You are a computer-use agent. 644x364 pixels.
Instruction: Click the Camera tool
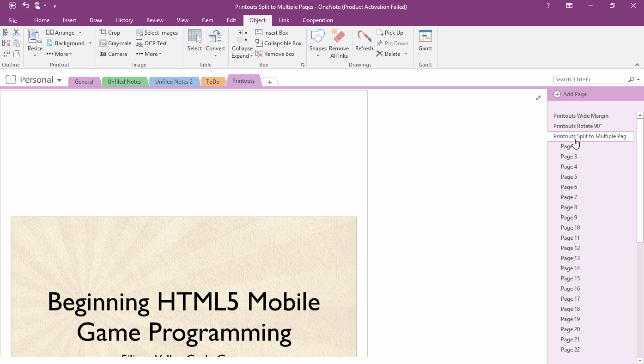click(x=113, y=54)
